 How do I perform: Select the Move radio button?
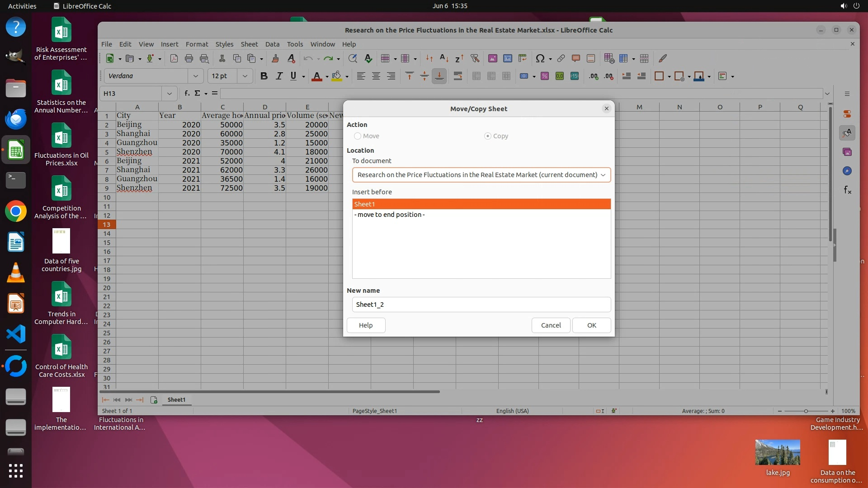tap(358, 136)
